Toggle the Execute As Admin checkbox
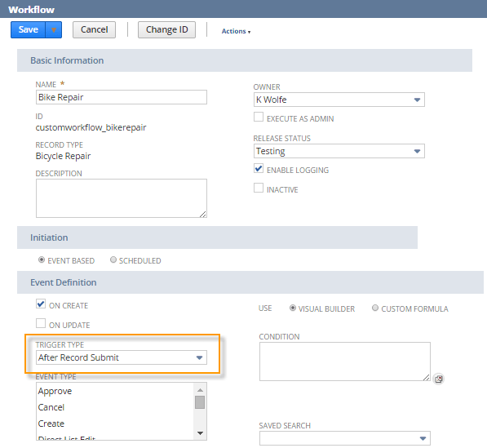 coord(259,118)
